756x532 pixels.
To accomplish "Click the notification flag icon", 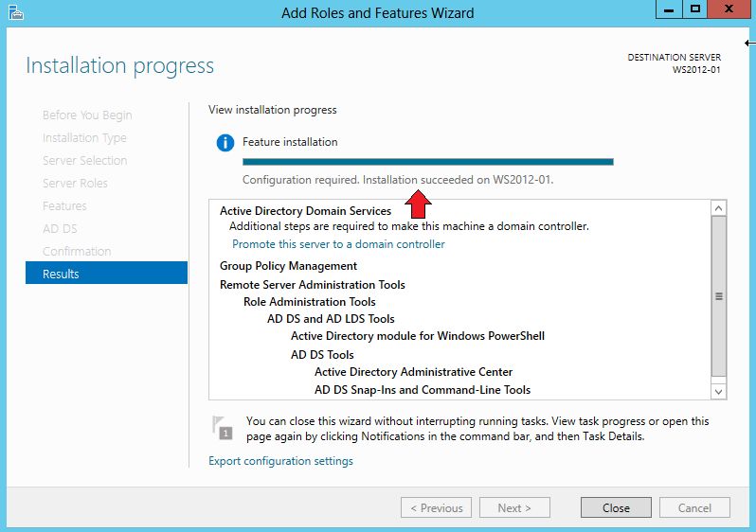I will click(223, 428).
